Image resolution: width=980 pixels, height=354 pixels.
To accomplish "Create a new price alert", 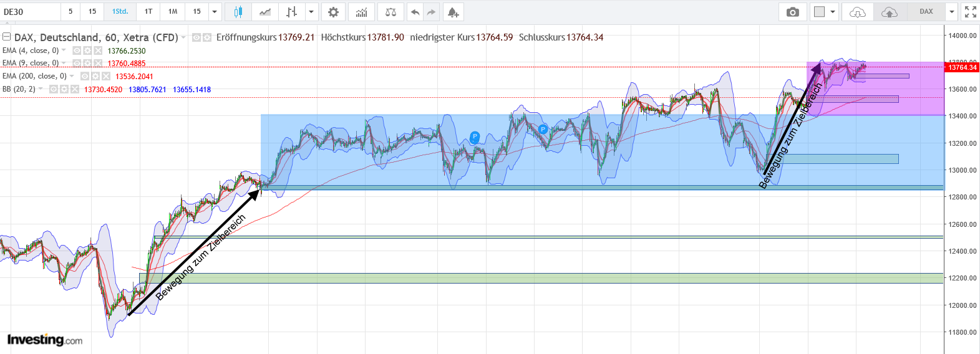I will pos(453,12).
